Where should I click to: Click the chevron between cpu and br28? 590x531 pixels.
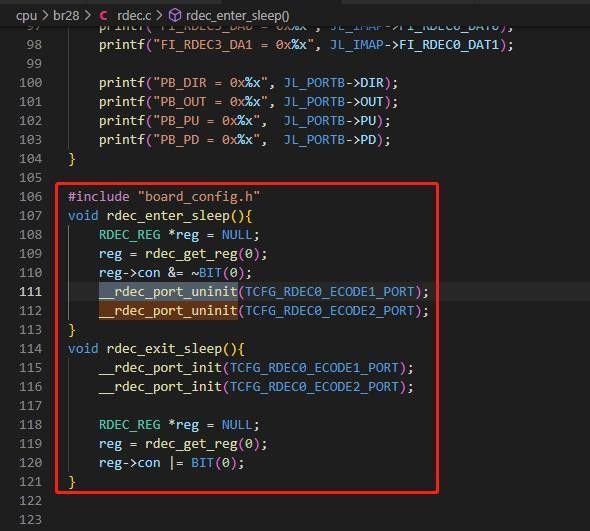coord(45,16)
